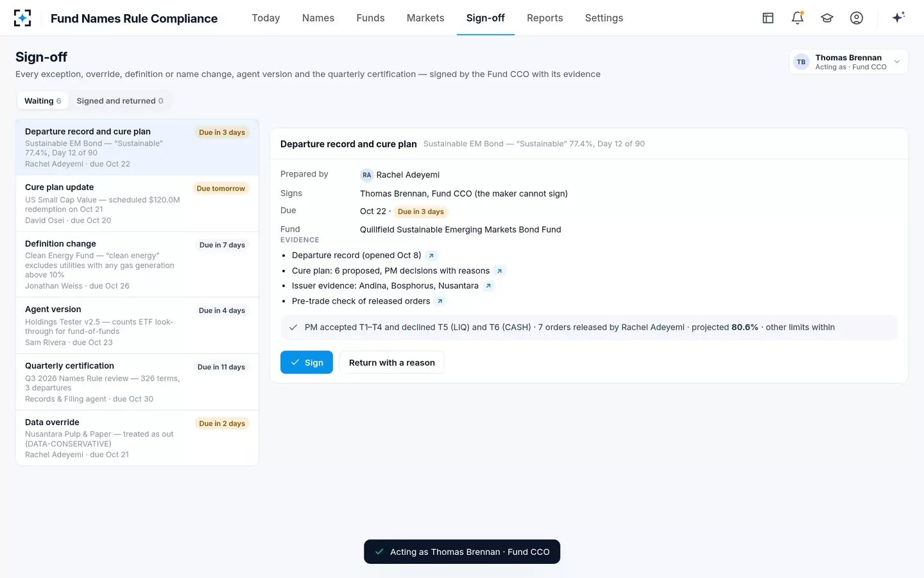
Task: Click the 'Due in 3 days' badge beside Oct 22
Action: pos(421,211)
